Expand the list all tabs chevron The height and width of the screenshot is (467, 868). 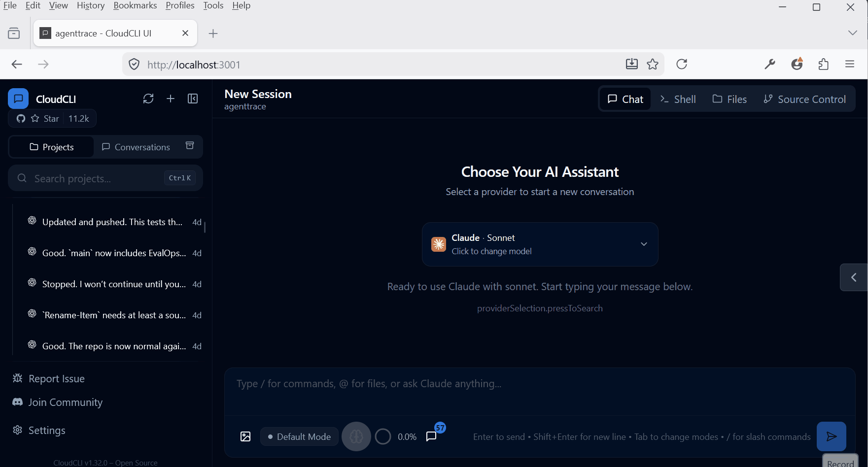click(x=853, y=33)
